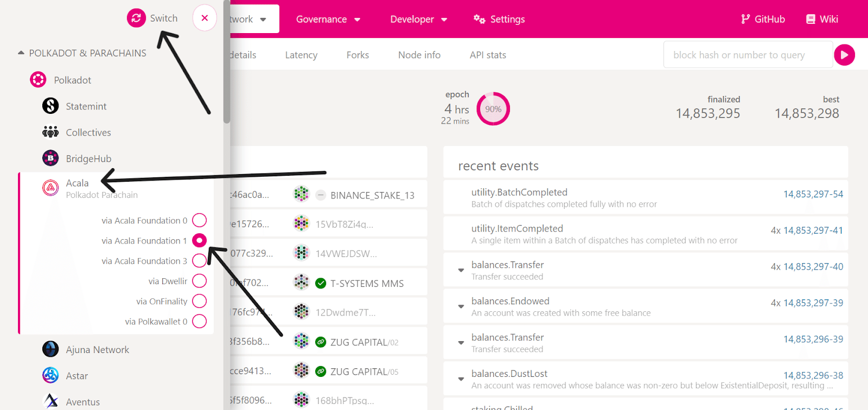Viewport: 868px width, 410px height.
Task: Click the Acala parachain logo
Action: pos(50,188)
